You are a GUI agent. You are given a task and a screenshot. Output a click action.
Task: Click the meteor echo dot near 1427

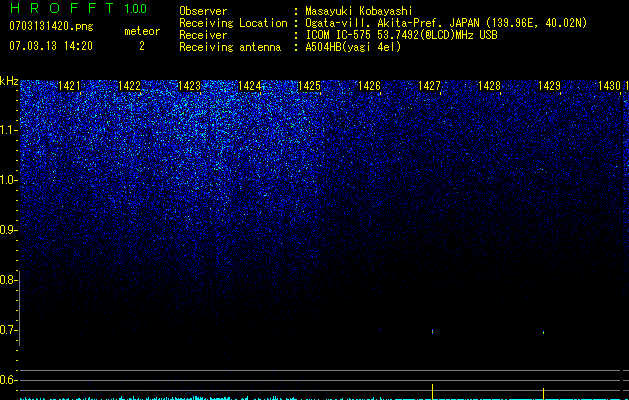432,331
